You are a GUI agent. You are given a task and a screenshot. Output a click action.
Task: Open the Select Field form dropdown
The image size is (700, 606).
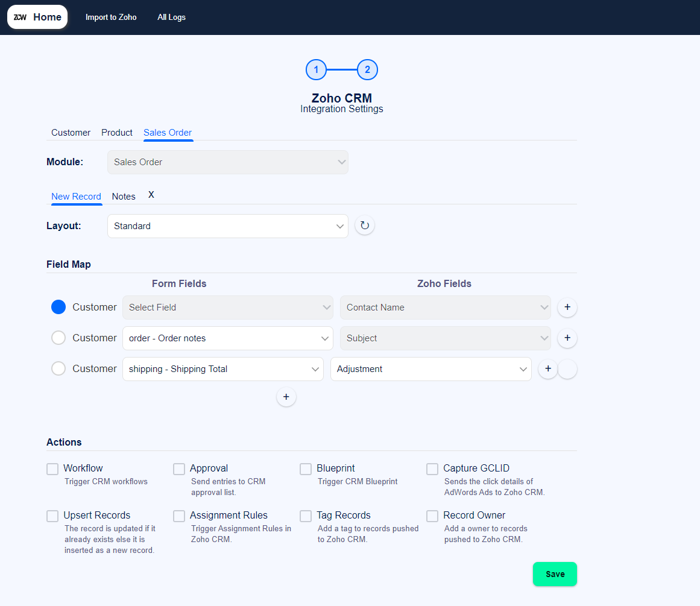tap(228, 308)
